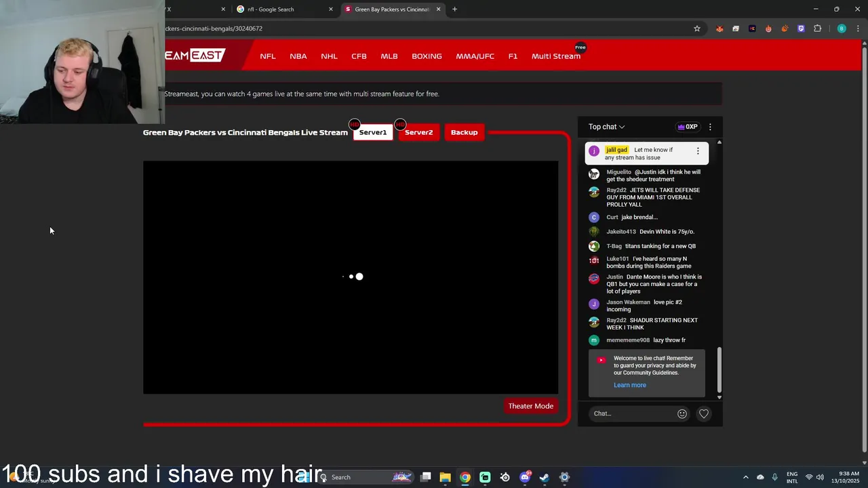Image resolution: width=868 pixels, height=488 pixels.
Task: Switch to the Backup stream
Action: (x=465, y=132)
